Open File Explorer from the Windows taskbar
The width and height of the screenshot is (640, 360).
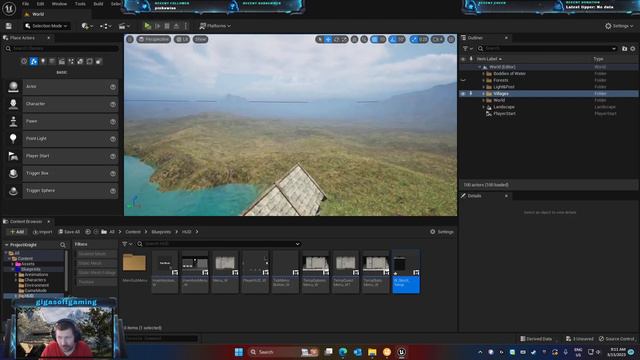pyautogui.click(x=372, y=352)
